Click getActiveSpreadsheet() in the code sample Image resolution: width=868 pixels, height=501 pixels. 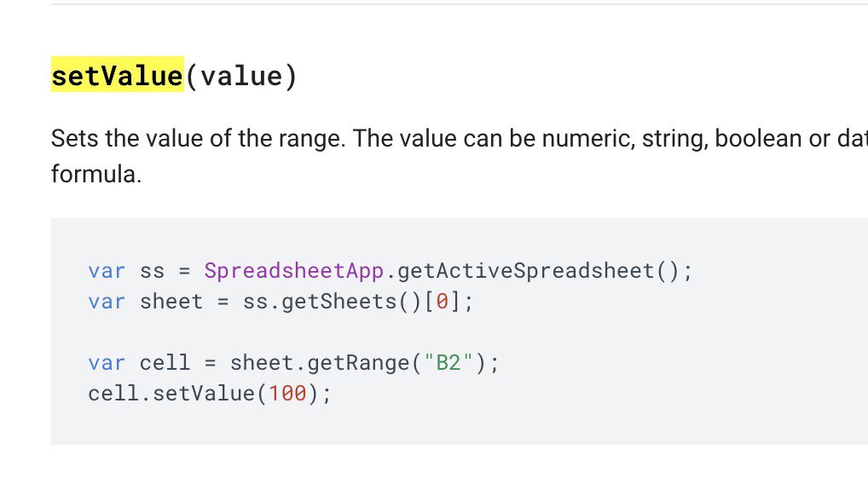540,271
